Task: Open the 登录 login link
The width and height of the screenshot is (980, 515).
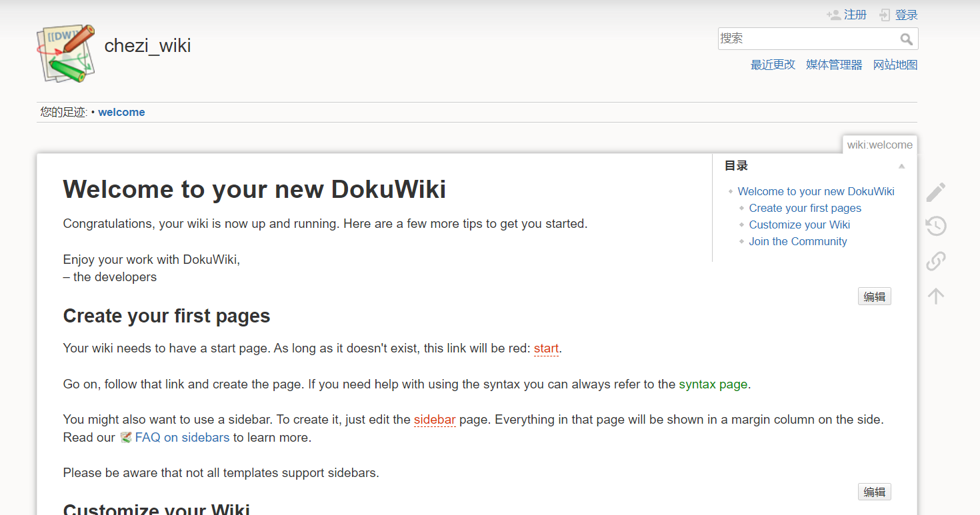Action: click(x=907, y=15)
